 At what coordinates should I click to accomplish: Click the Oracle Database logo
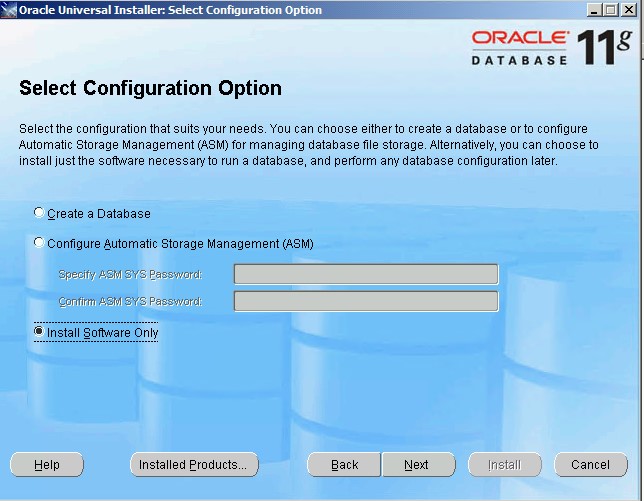pos(519,47)
